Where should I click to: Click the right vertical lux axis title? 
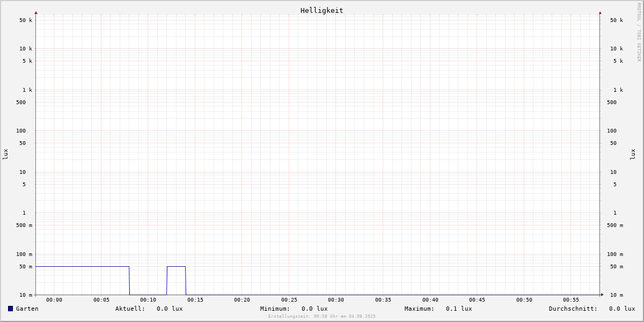(633, 155)
